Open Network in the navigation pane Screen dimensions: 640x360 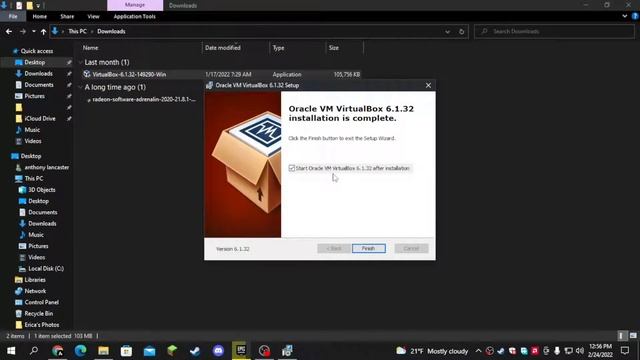35,291
